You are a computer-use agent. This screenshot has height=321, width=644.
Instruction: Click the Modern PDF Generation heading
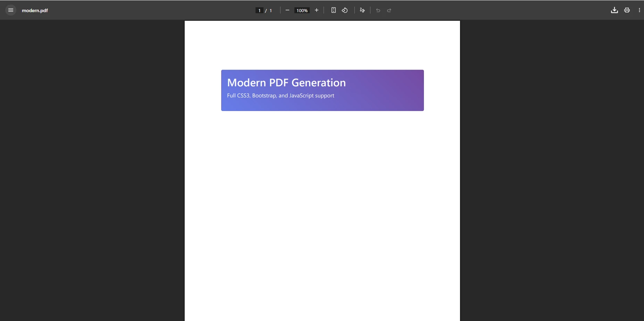[x=286, y=83]
